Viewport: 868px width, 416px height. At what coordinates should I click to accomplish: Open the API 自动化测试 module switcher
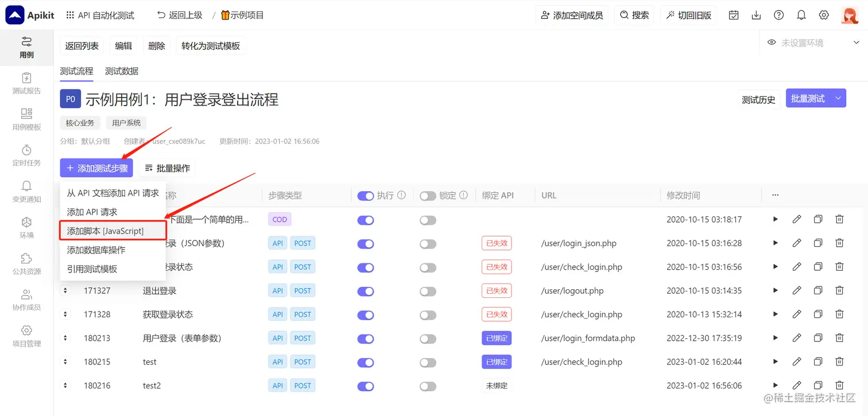100,15
